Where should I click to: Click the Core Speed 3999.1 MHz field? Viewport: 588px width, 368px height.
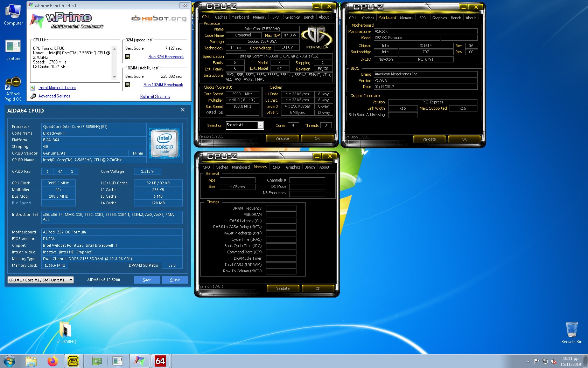click(242, 94)
